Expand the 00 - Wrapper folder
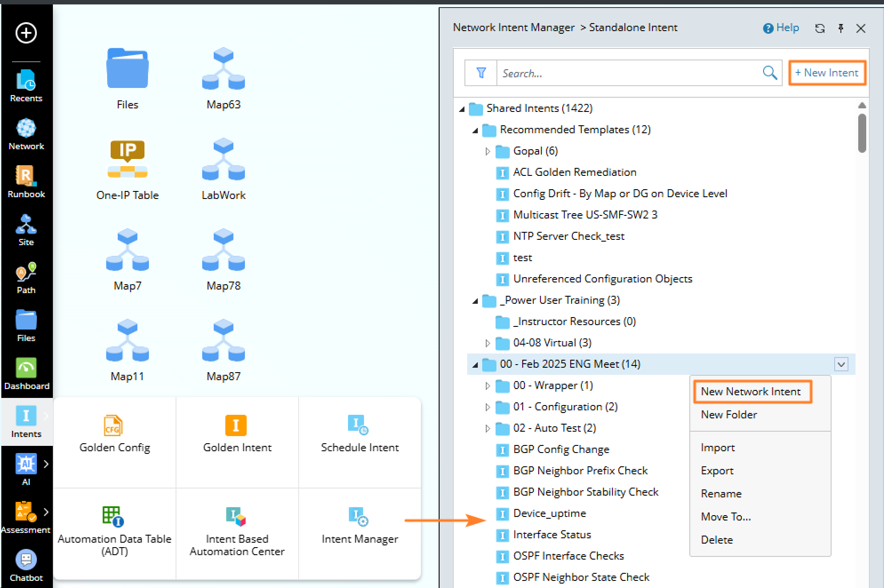 tap(488, 386)
